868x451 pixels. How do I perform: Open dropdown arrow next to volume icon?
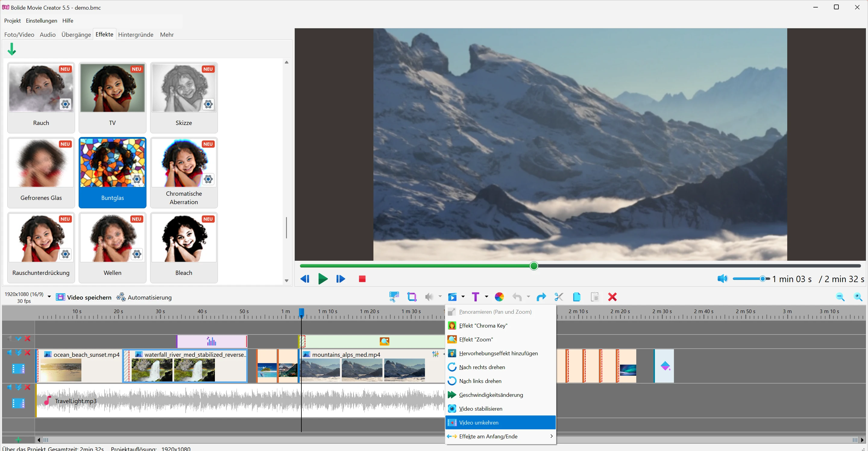coord(440,297)
